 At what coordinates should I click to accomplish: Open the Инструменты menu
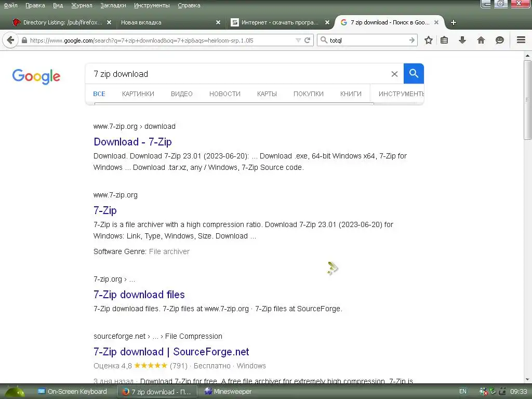(152, 5)
